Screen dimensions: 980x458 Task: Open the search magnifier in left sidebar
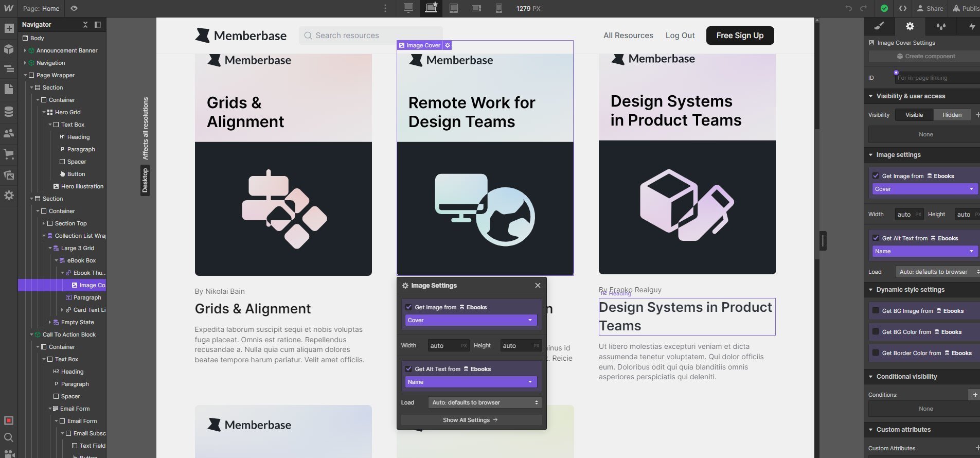(x=9, y=437)
